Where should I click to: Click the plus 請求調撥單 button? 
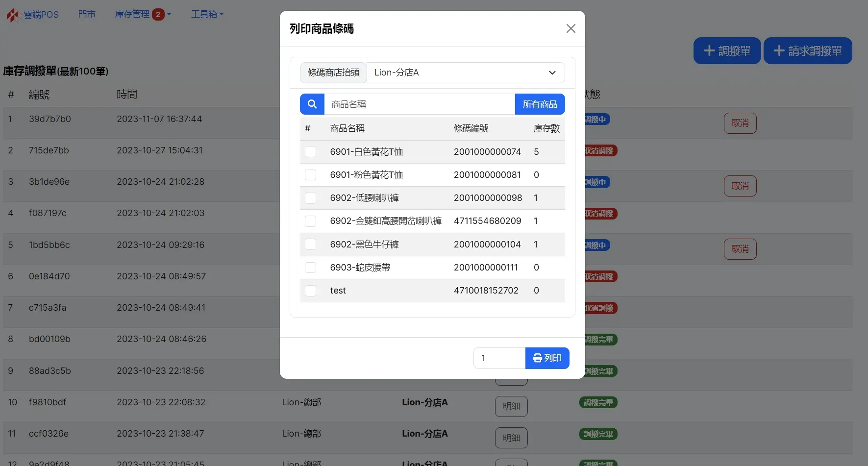pyautogui.click(x=807, y=51)
